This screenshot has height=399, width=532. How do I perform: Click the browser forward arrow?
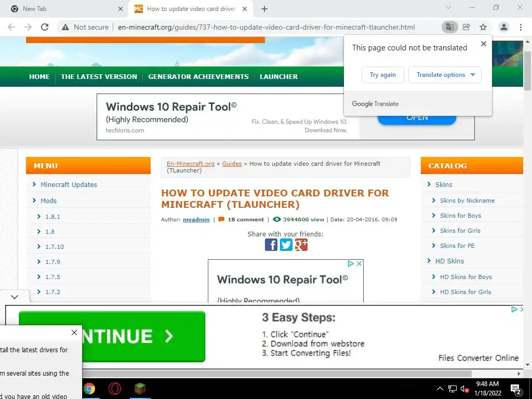[x=28, y=27]
